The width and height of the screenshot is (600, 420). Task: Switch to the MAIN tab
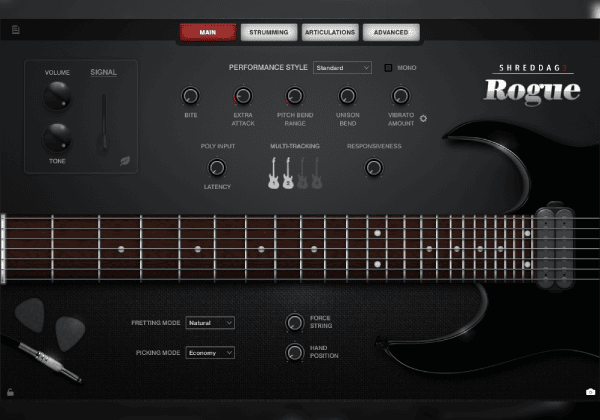pos(208,32)
